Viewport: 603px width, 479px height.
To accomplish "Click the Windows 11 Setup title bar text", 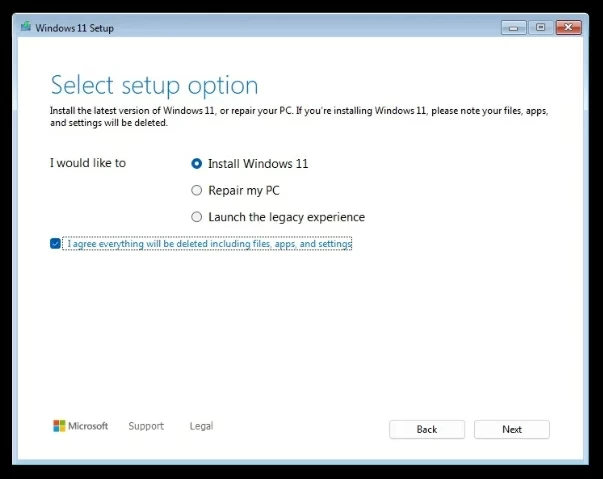I will tap(75, 28).
